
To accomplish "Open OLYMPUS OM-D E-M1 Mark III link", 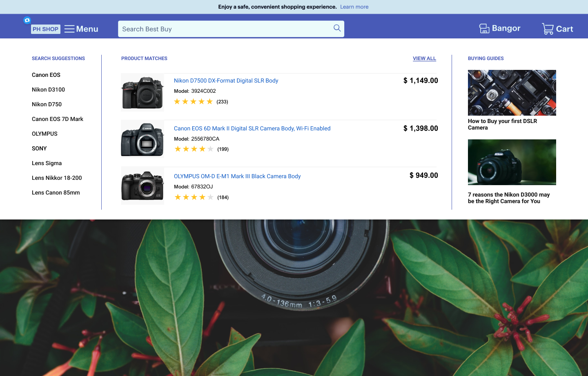I will 237,176.
